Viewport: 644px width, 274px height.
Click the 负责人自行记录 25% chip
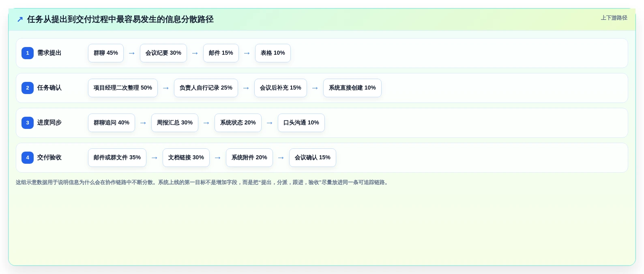(x=206, y=88)
